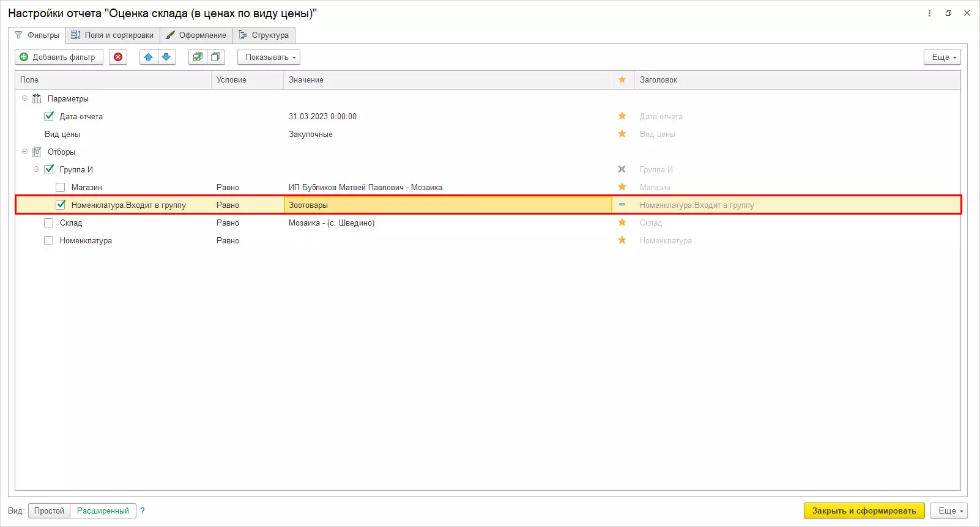Open the Показывать dropdown
The width and height of the screenshot is (980, 527).
click(269, 57)
